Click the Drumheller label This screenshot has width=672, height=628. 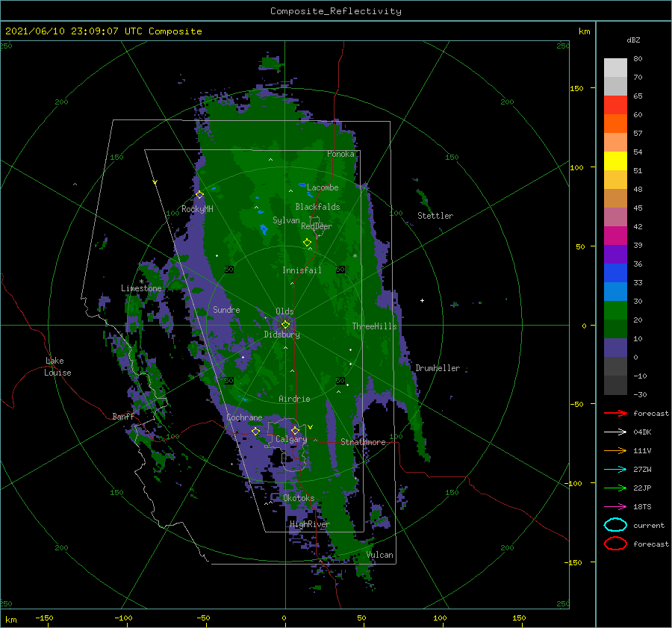point(438,368)
